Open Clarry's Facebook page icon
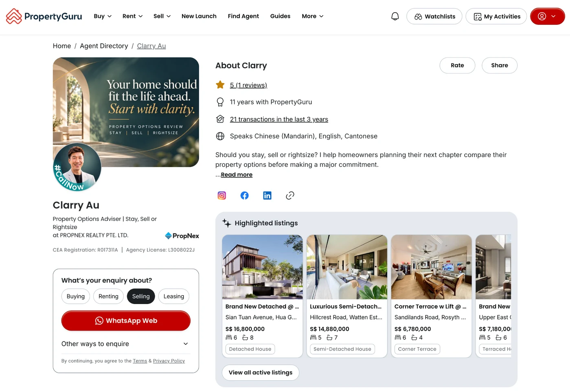The width and height of the screenshot is (570, 392). click(245, 195)
